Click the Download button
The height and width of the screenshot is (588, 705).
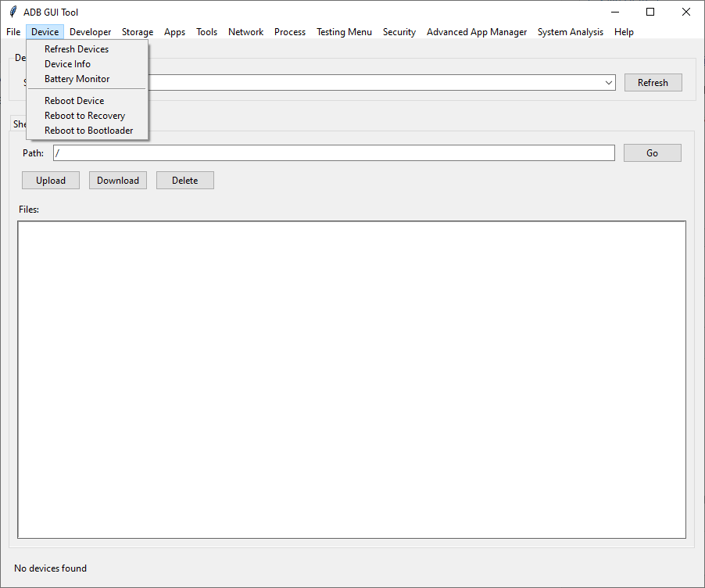coord(117,180)
